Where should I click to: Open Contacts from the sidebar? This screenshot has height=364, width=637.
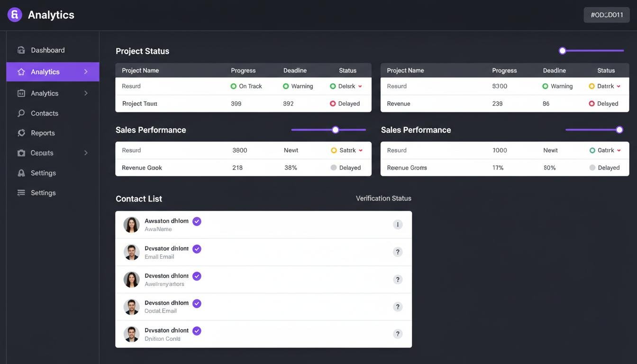[x=53, y=113]
